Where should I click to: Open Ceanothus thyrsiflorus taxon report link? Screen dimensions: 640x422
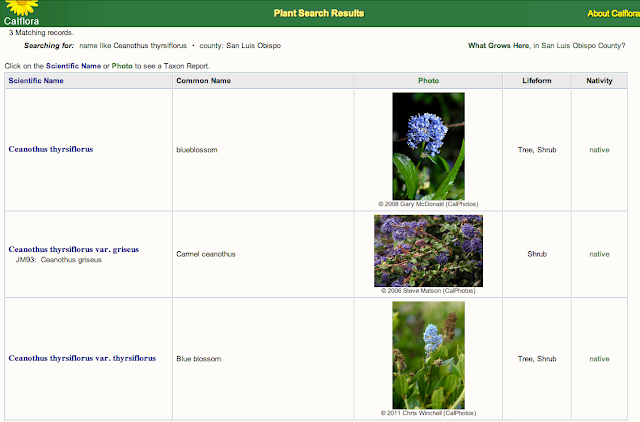(51, 149)
